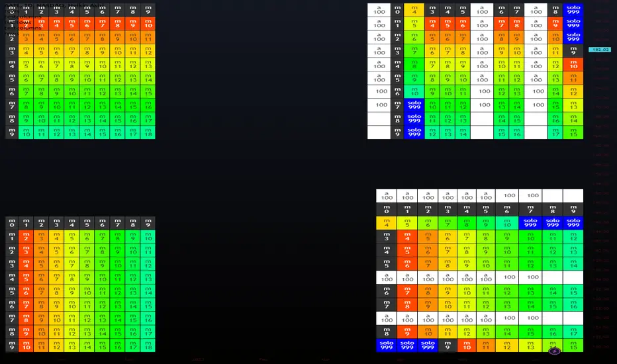Select the "m 18" cell in upper-left table
The width and height of the screenshot is (617, 364).
click(x=148, y=132)
